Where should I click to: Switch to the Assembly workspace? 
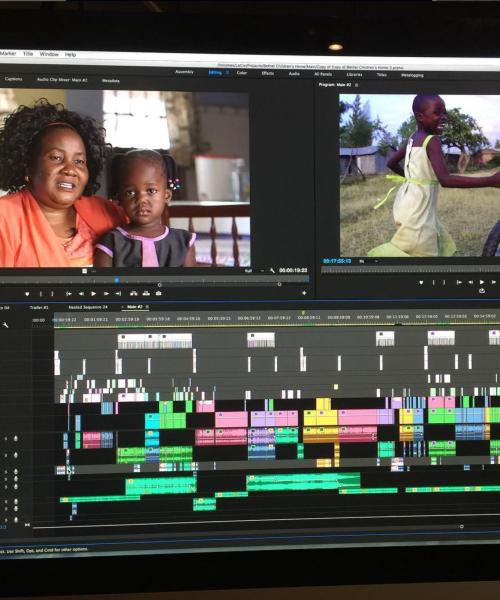(x=184, y=72)
